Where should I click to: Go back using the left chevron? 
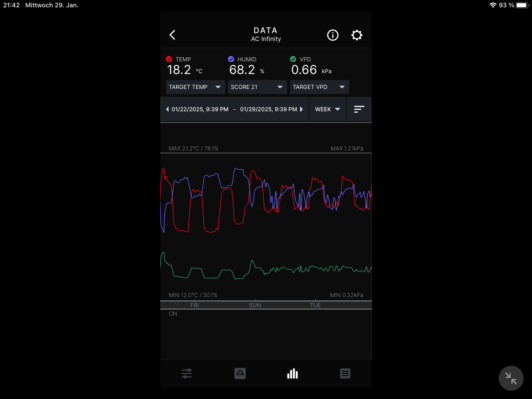click(172, 35)
